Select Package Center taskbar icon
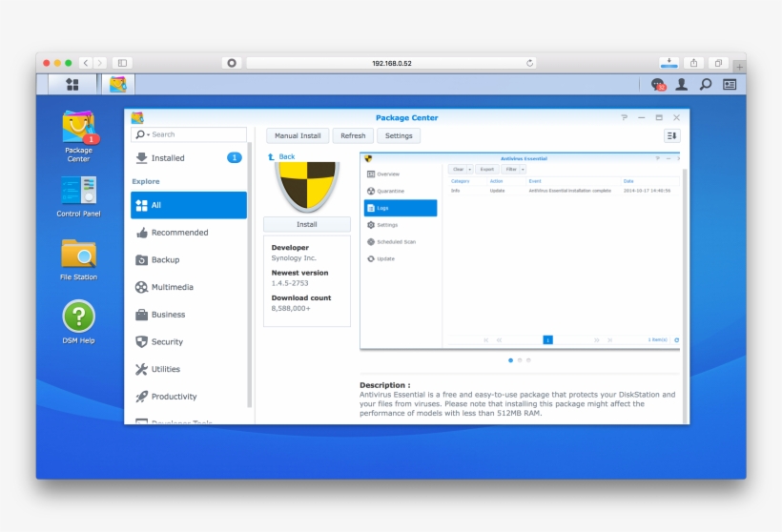The image size is (782, 532). [x=118, y=84]
